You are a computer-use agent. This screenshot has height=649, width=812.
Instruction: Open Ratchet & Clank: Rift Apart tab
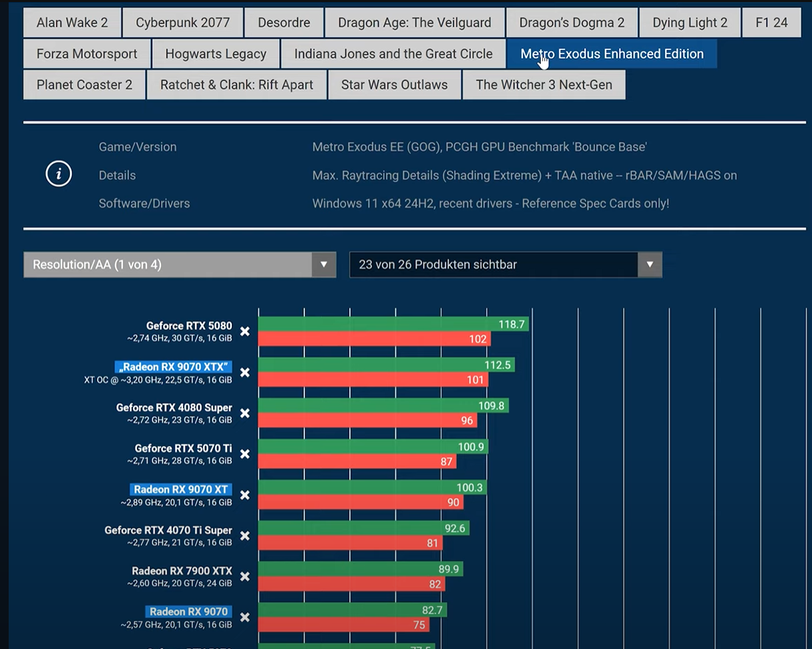(x=236, y=85)
